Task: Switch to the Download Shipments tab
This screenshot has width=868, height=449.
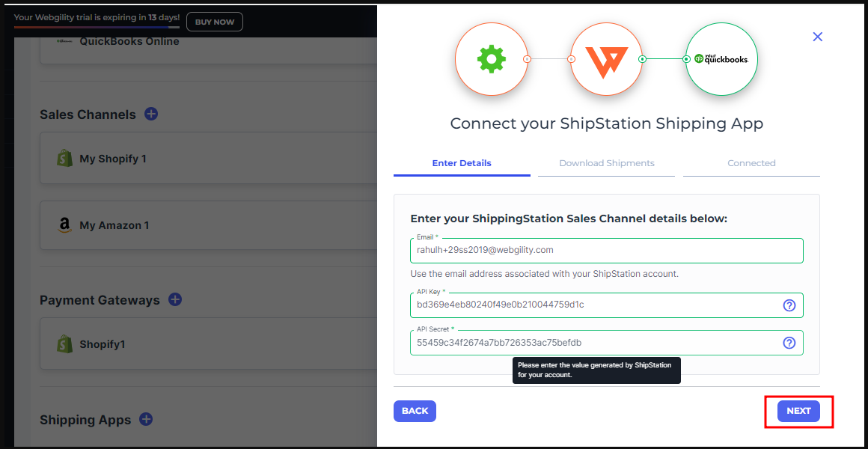Action: [x=606, y=163]
